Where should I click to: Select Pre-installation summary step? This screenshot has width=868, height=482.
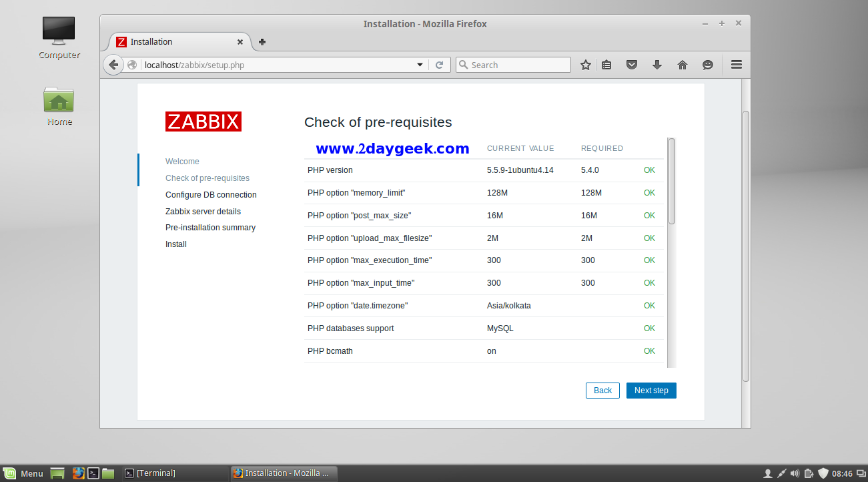[210, 228]
